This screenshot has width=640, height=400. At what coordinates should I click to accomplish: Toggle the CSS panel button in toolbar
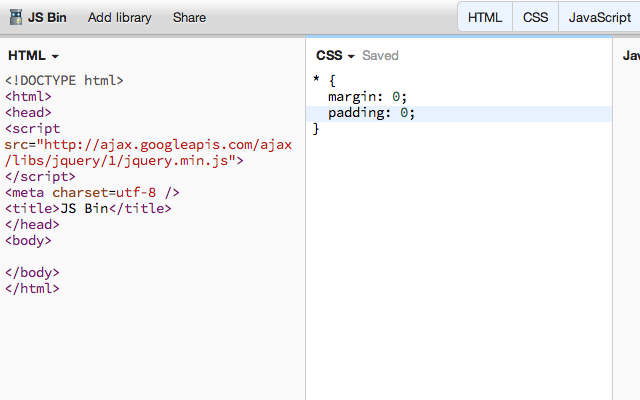tap(535, 17)
